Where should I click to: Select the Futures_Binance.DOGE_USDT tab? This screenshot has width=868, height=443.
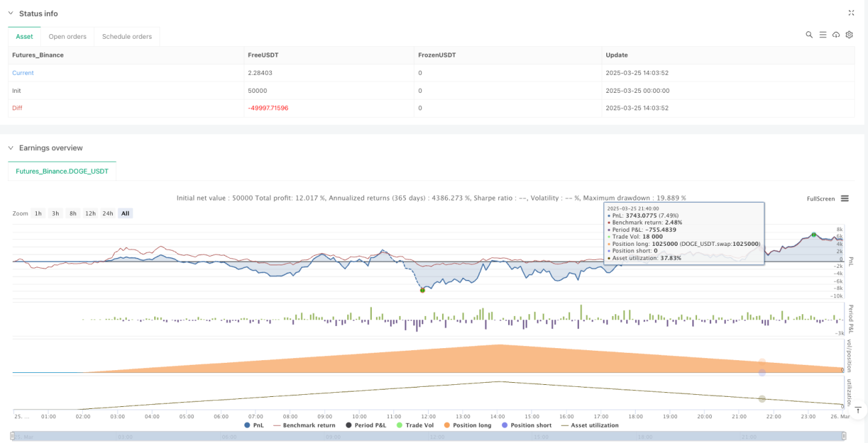click(62, 172)
